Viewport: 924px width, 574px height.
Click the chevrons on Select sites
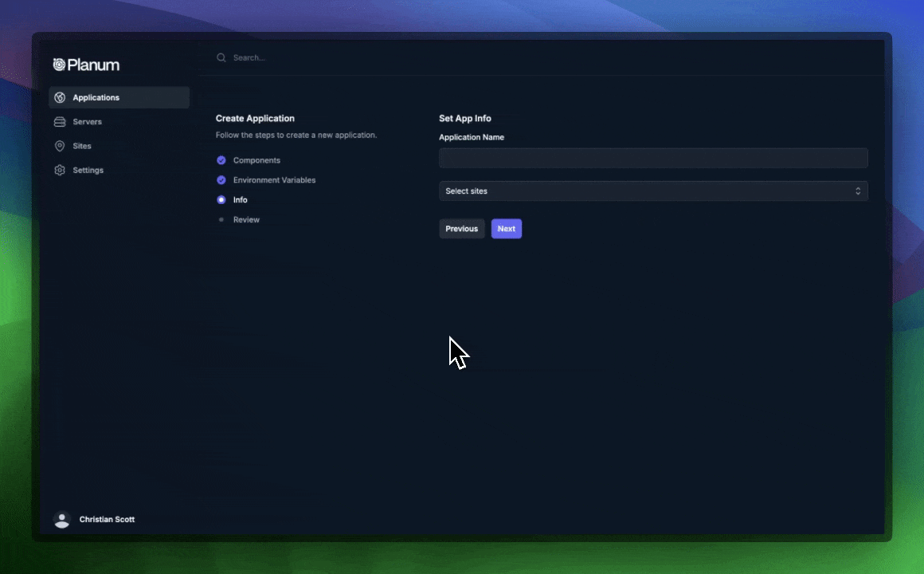click(x=858, y=191)
